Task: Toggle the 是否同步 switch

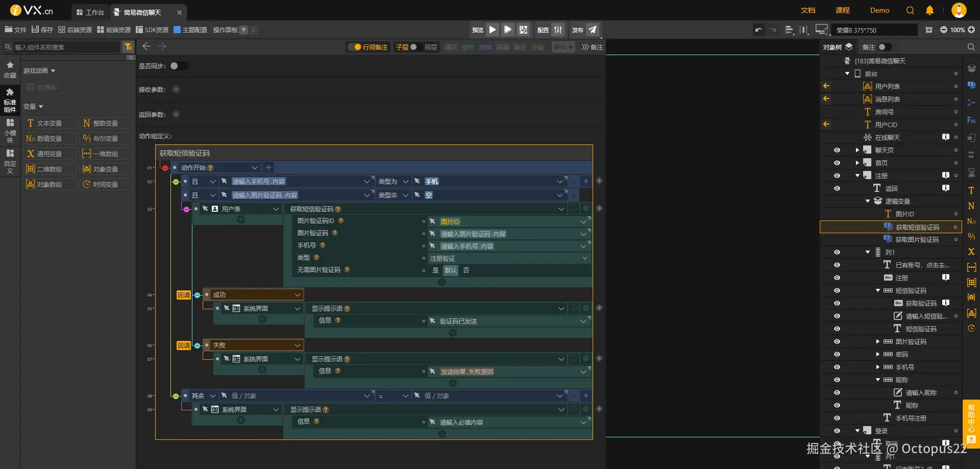Action: click(x=179, y=66)
